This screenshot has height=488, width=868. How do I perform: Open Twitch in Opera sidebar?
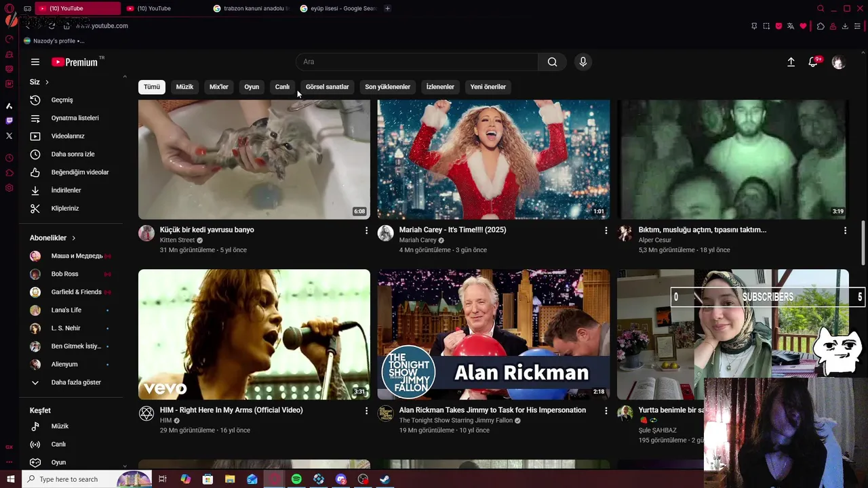9,121
